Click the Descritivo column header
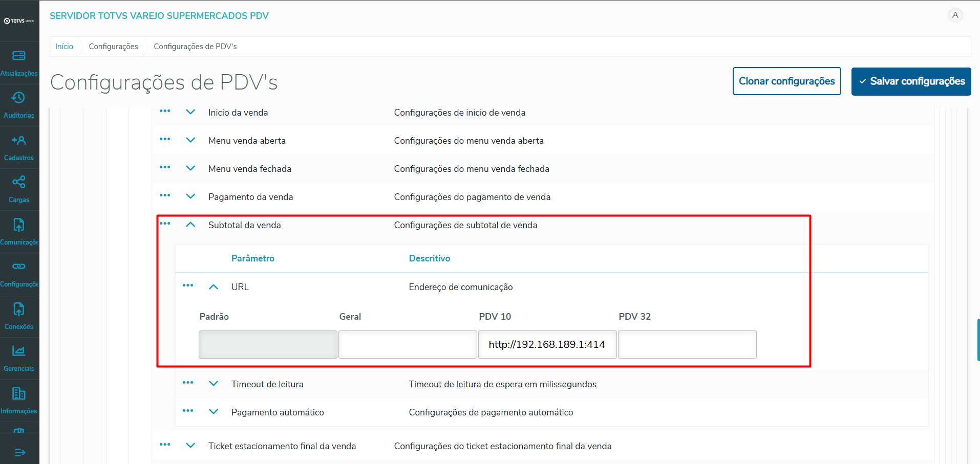The width and height of the screenshot is (980, 464). (x=430, y=258)
